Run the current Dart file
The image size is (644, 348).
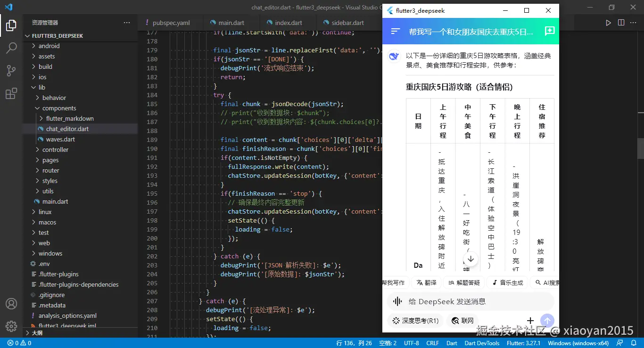coord(608,22)
